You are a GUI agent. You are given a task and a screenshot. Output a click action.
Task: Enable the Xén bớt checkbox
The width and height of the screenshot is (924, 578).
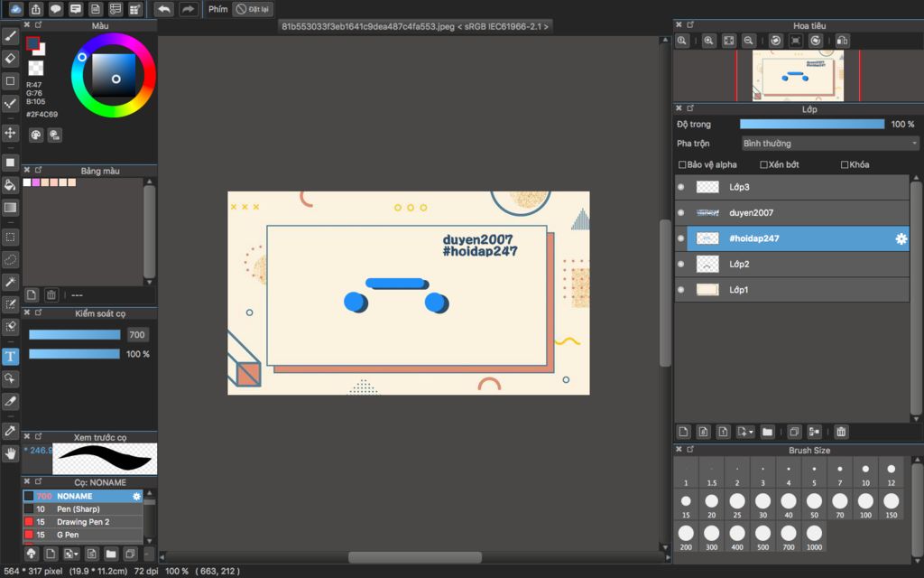point(763,164)
